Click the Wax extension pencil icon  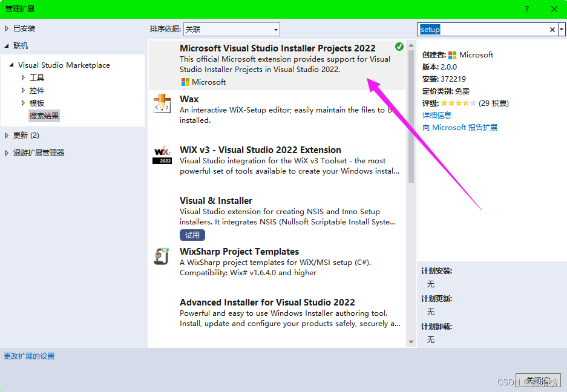pos(162,103)
